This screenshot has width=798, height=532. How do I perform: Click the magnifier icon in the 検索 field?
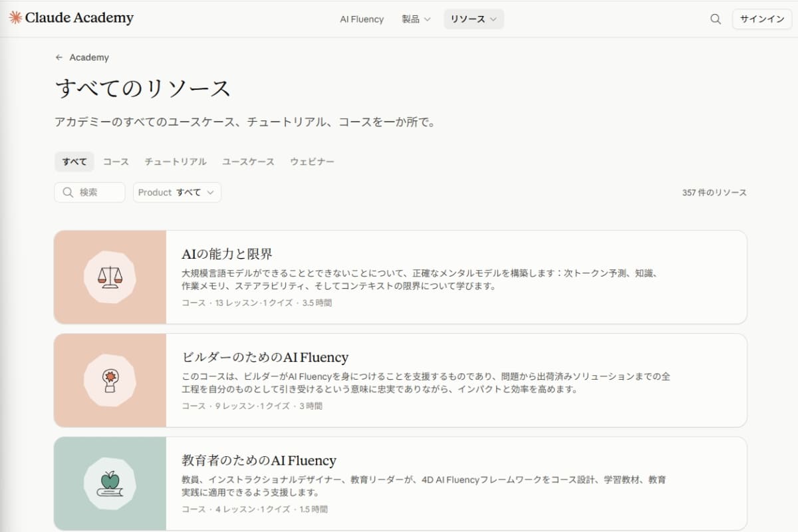pos(68,192)
